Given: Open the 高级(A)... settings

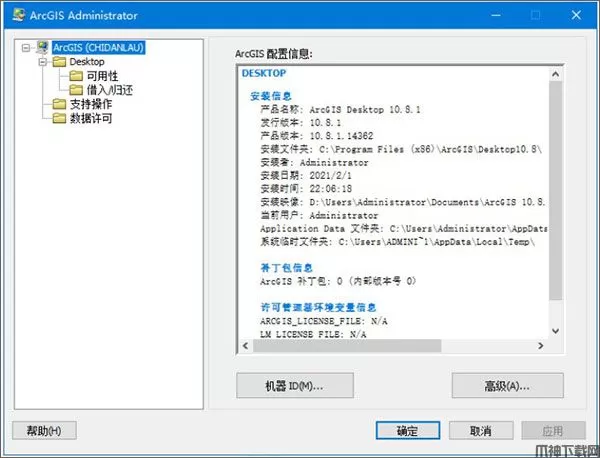Looking at the screenshot, I should (x=507, y=386).
